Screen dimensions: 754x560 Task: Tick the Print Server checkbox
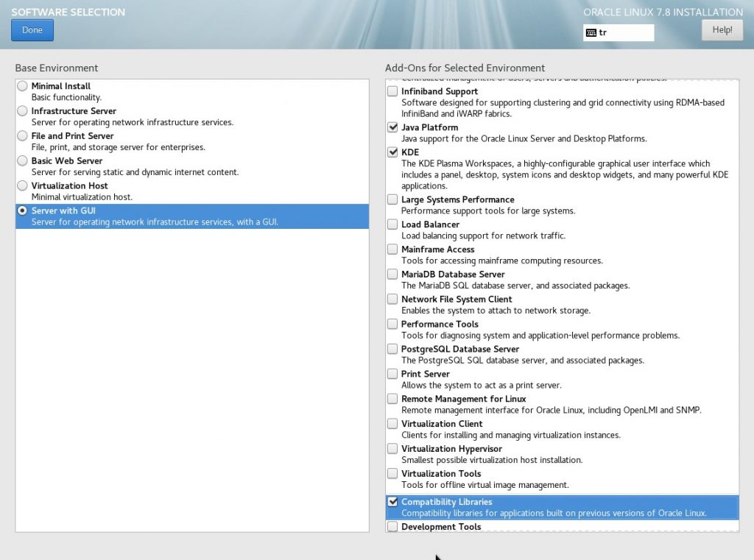coord(393,374)
